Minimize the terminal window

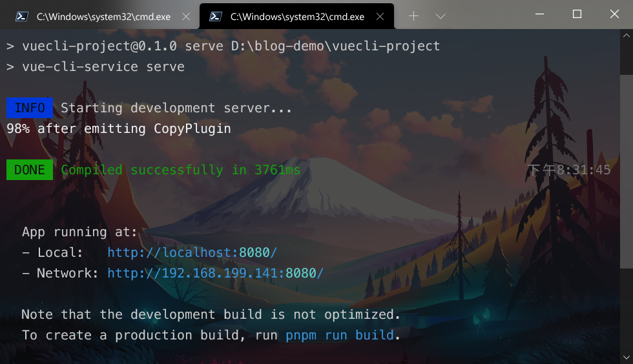pos(539,15)
